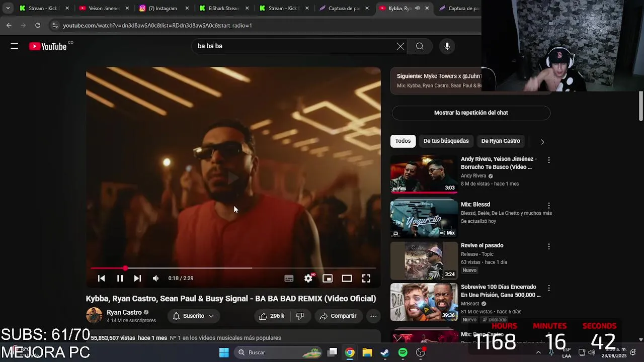644x362 pixels.
Task: Click Mostrar la repetición del chat
Action: click(x=471, y=113)
